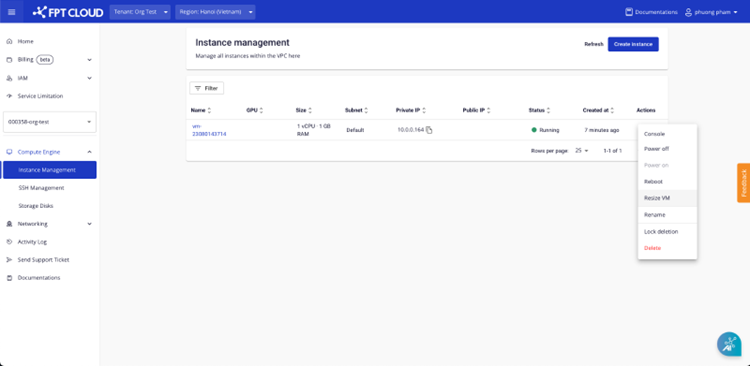Open the Tenant: Org Test dropdown
The width and height of the screenshot is (750, 366).
[140, 12]
